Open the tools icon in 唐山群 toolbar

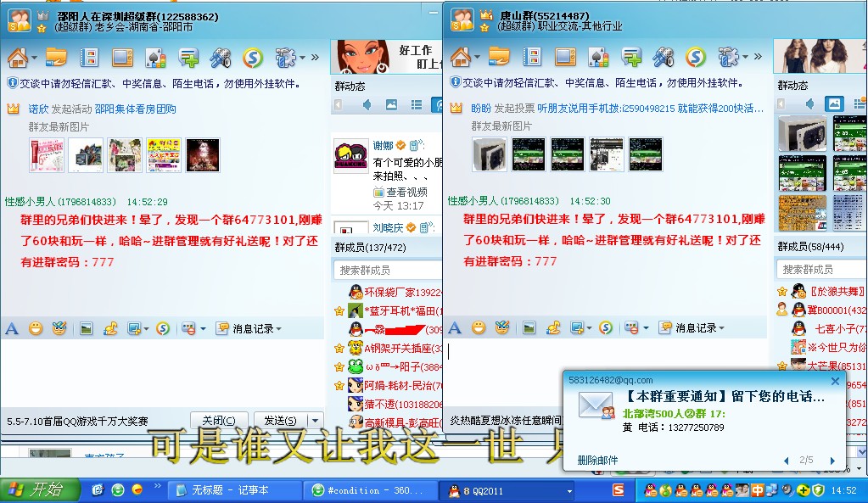pyautogui.click(x=664, y=57)
